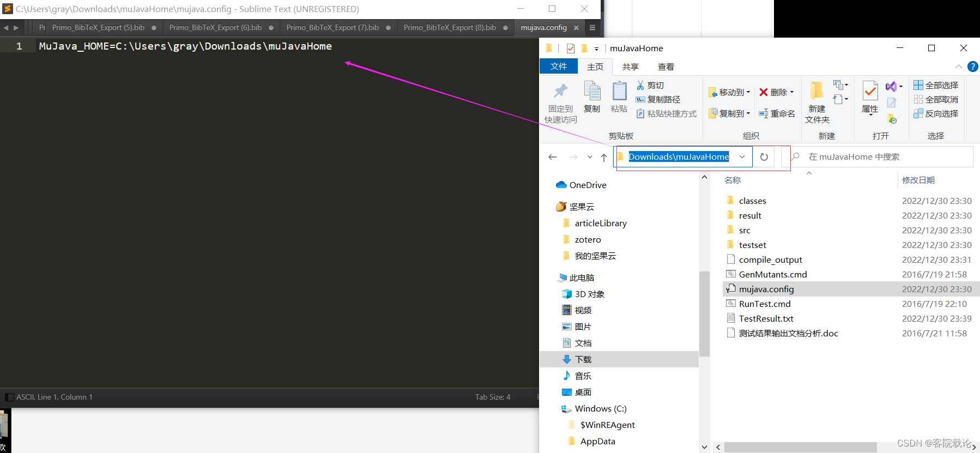Click Copy path in clipboard group

pyautogui.click(x=658, y=99)
